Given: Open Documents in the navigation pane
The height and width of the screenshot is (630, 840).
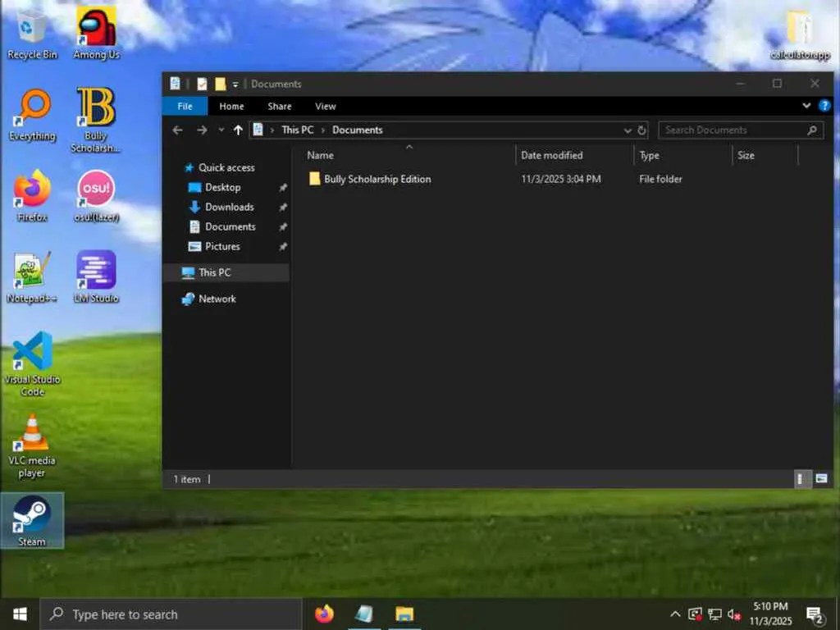Looking at the screenshot, I should (x=230, y=226).
